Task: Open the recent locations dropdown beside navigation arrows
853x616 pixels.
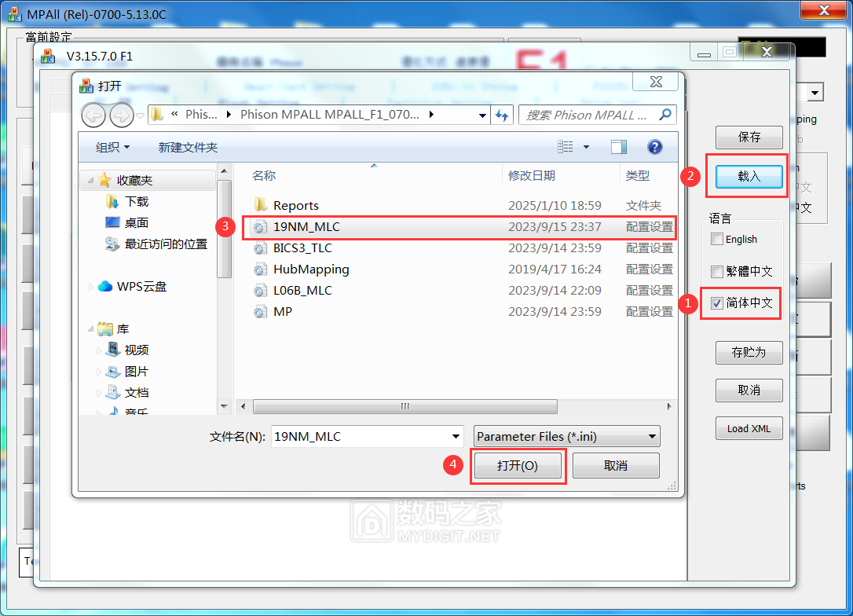Action: [x=141, y=115]
